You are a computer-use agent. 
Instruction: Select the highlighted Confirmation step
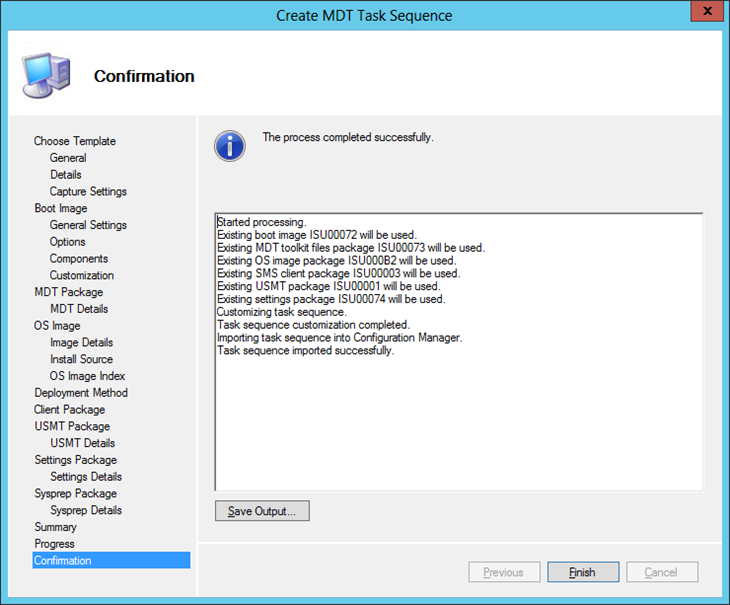63,561
